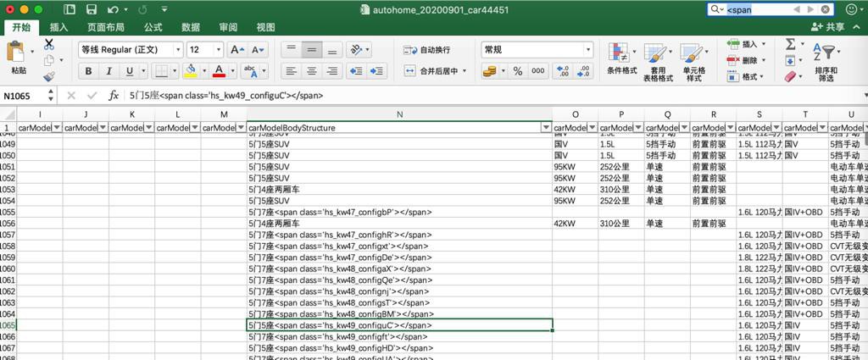Image resolution: width=868 pixels, height=360 pixels.
Task: Click the text orientation icon
Action: pos(355,50)
